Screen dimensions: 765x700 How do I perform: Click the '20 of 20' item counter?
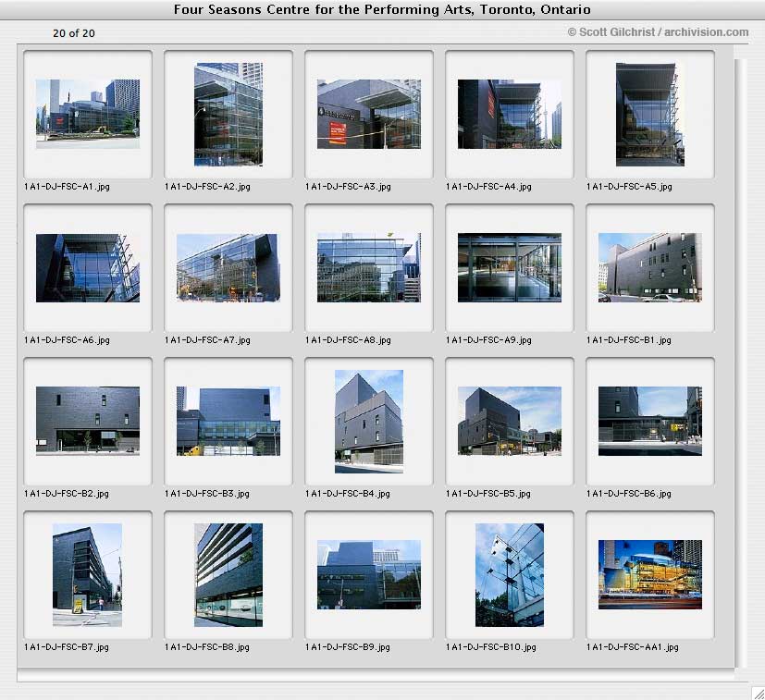coord(74,33)
